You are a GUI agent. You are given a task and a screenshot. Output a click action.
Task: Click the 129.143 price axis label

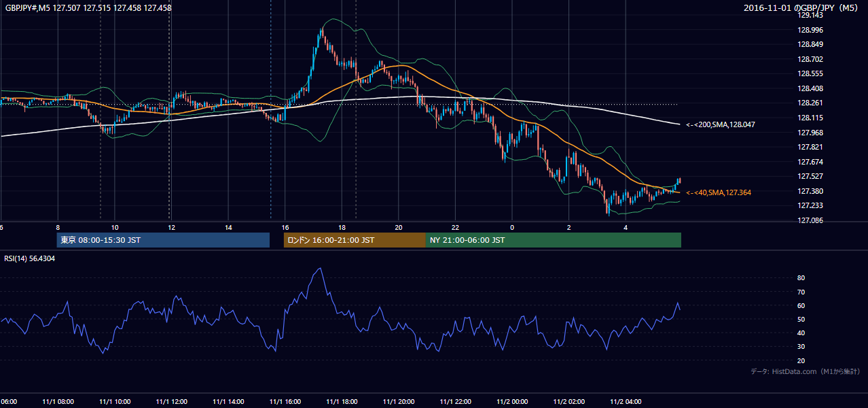click(x=810, y=15)
